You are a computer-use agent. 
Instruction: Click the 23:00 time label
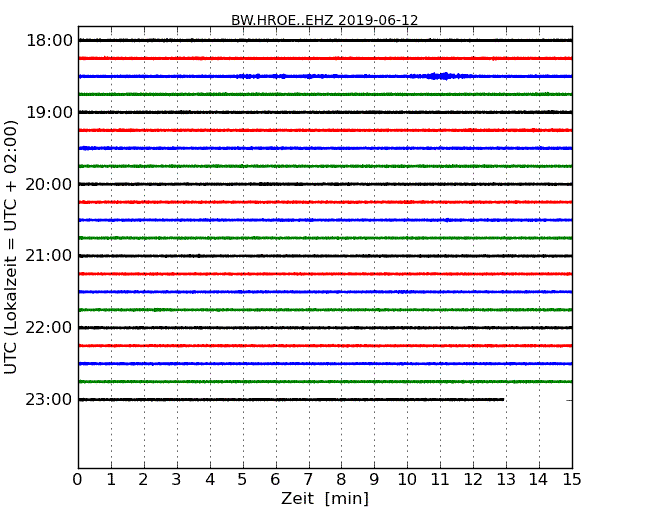(x=49, y=399)
